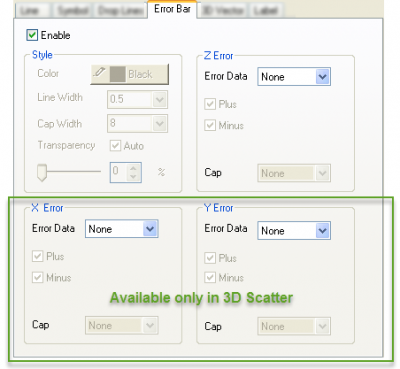The image size is (400, 369).
Task: Click the Transparency slider handle
Action: click(42, 172)
